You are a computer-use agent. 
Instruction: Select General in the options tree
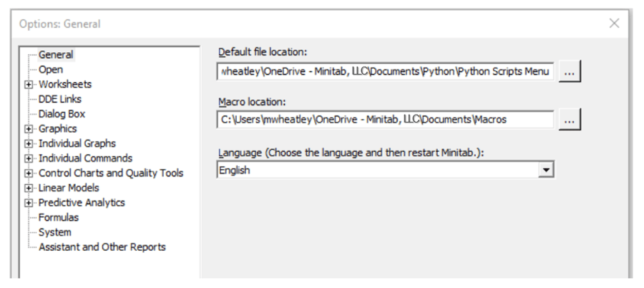tap(56, 54)
